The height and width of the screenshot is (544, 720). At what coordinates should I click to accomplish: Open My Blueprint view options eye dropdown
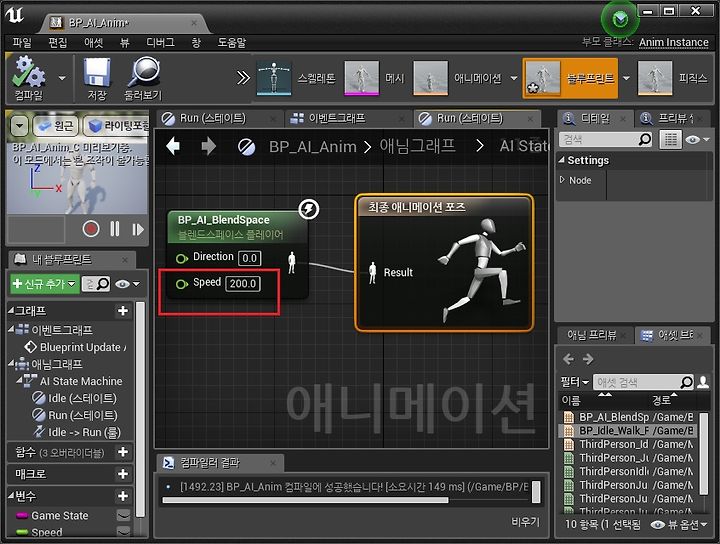point(127,284)
